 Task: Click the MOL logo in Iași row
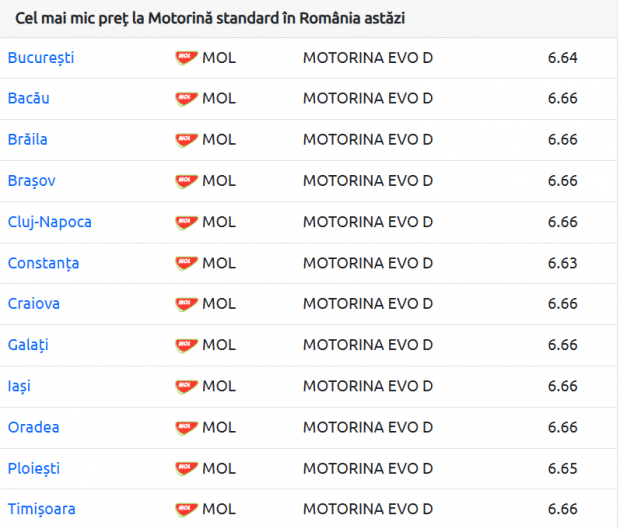pyautogui.click(x=187, y=387)
